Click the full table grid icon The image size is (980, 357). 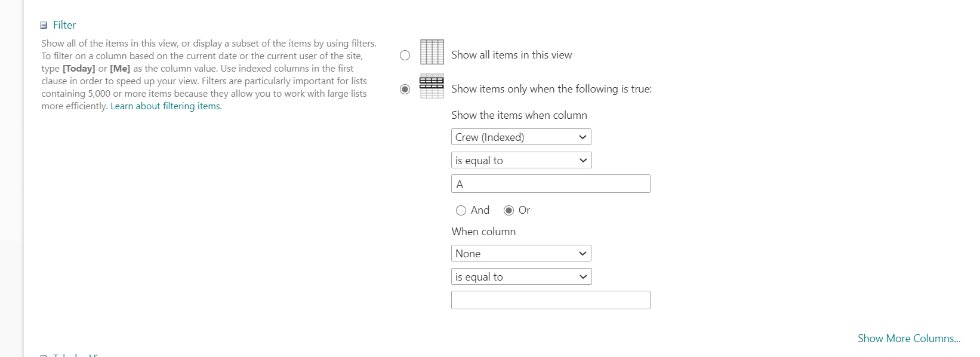click(x=432, y=52)
